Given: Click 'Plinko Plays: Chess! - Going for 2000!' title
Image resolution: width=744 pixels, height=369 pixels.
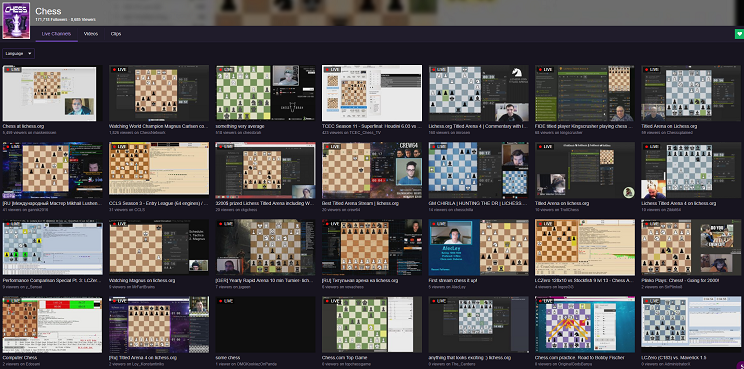Looking at the screenshot, I should (680, 281).
